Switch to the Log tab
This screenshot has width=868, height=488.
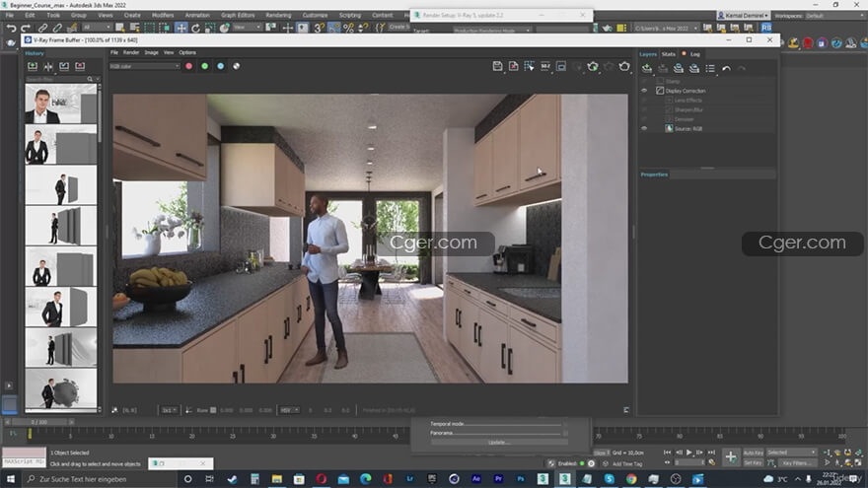(695, 54)
